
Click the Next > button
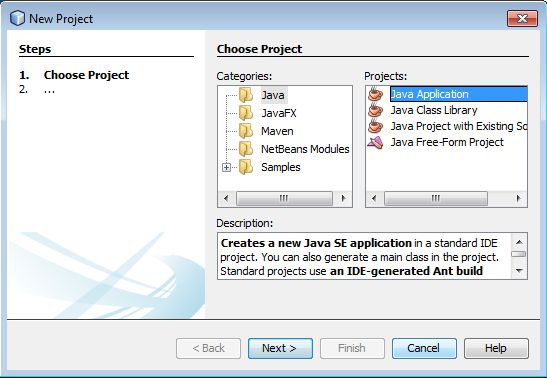[280, 348]
